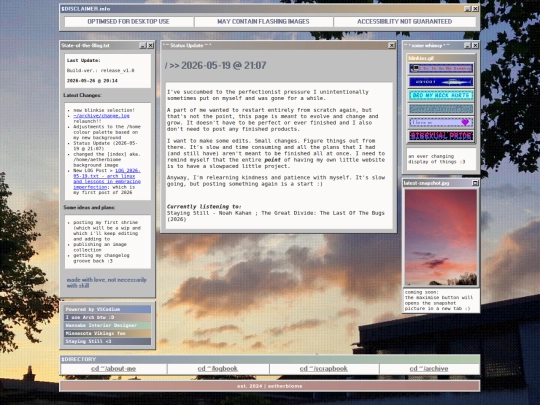This screenshot has width=540, height=405.
Task: Open the LOG 2026-05-19.txt arch linux post link
Action: point(107,179)
